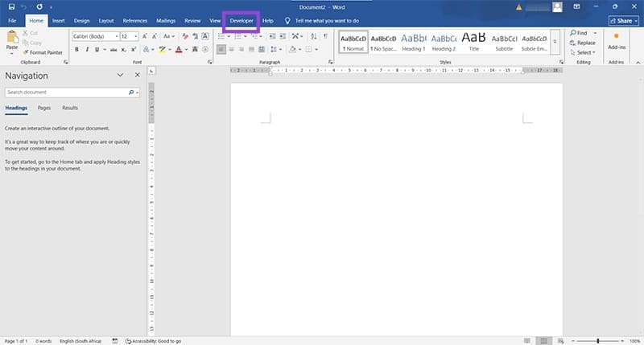Open the Calibri (Body) font name dropdown
644x345 pixels.
(117, 36)
